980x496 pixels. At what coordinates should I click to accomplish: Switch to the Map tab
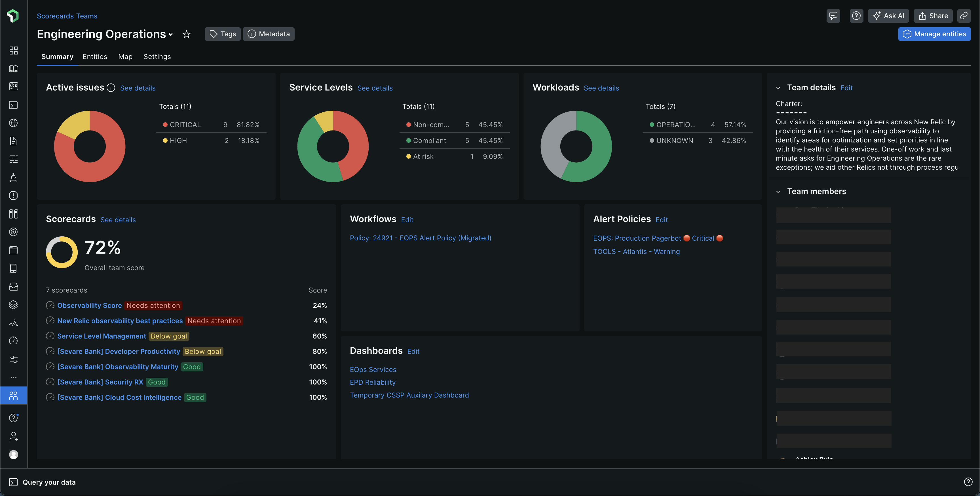point(125,57)
